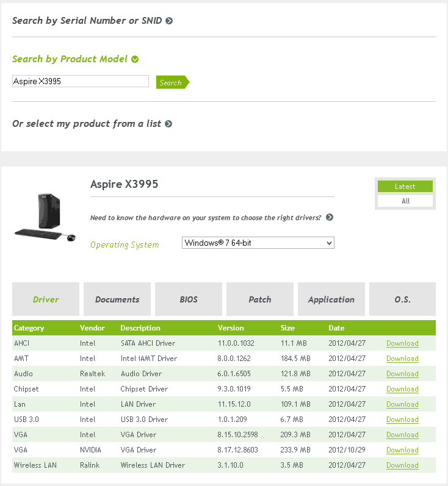Download the NVIDIA VGA Driver
Image resolution: width=448 pixels, height=486 pixels.
coord(402,450)
